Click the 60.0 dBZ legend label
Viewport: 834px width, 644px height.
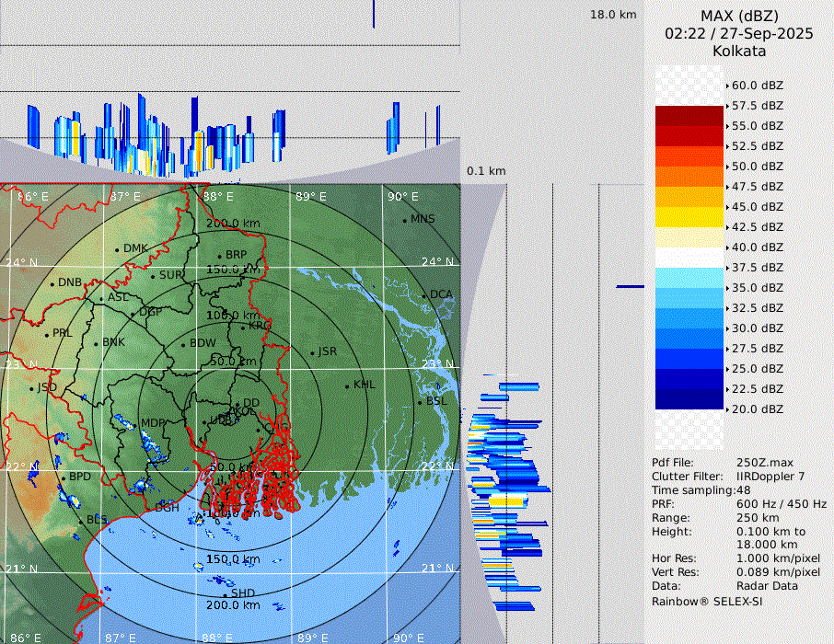tap(757, 86)
